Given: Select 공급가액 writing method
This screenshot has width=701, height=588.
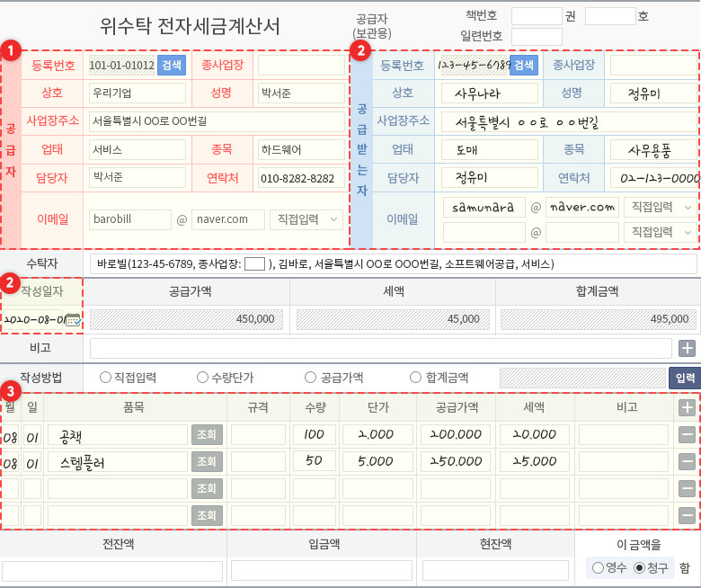Looking at the screenshot, I should tap(310, 378).
